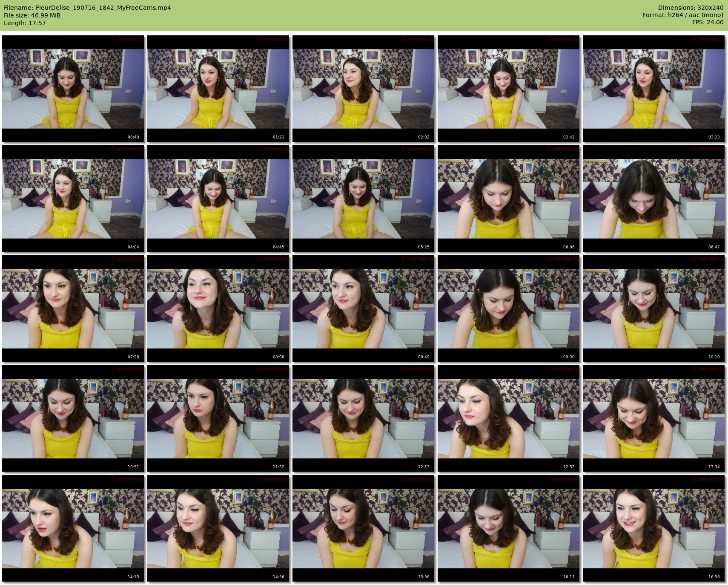Click the 15:36 thumbnail

coord(363,528)
